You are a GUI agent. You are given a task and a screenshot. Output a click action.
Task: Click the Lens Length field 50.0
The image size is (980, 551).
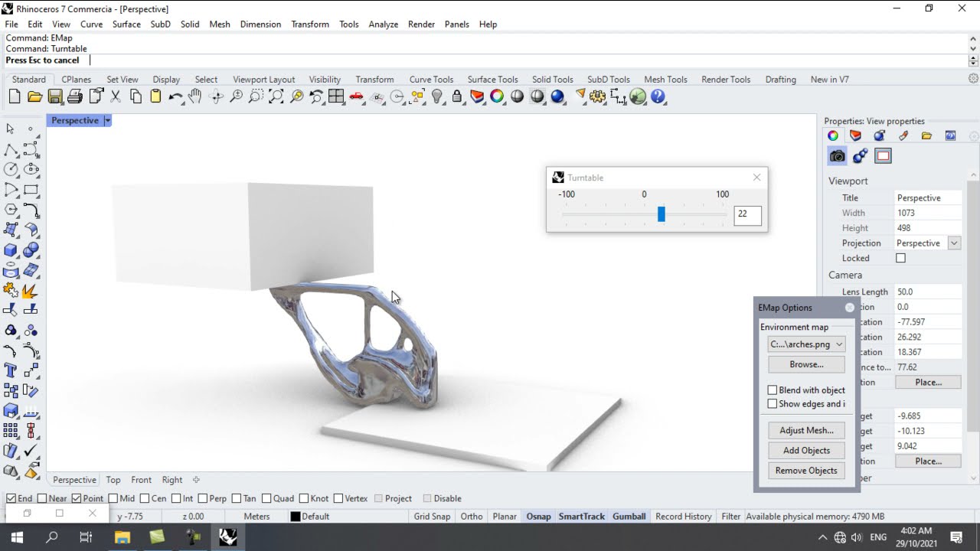[928, 292]
